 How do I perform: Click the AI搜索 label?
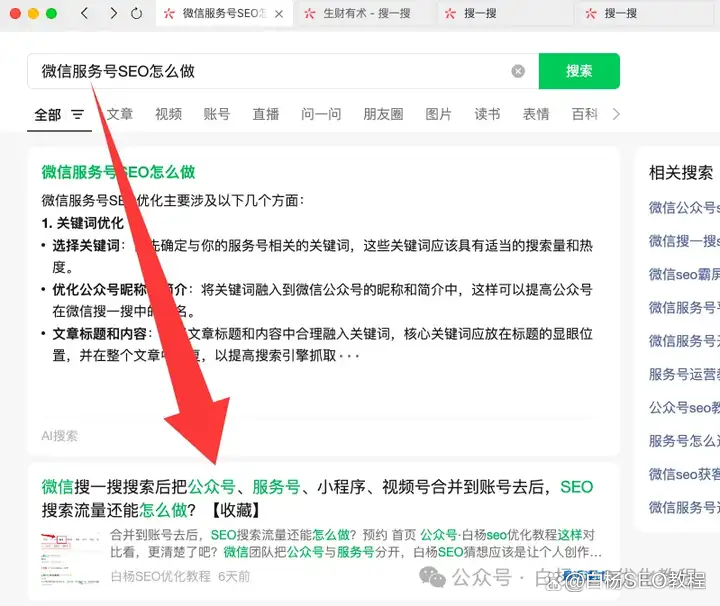pyautogui.click(x=60, y=436)
